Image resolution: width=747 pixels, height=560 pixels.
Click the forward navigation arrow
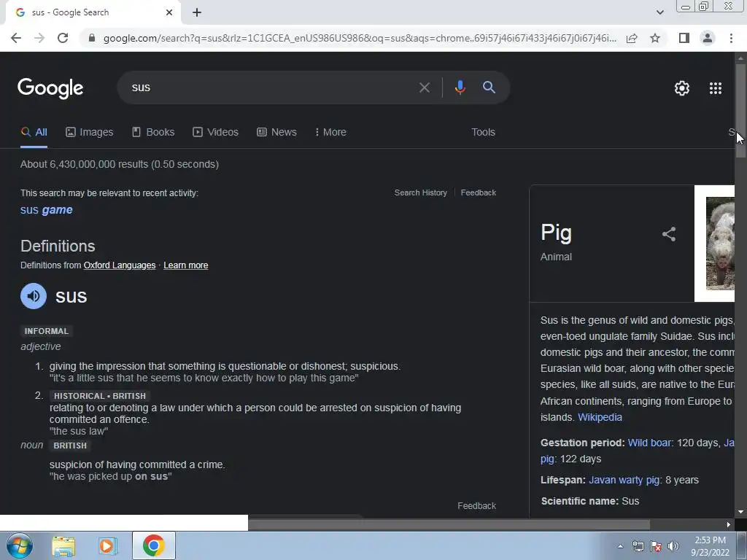point(39,38)
